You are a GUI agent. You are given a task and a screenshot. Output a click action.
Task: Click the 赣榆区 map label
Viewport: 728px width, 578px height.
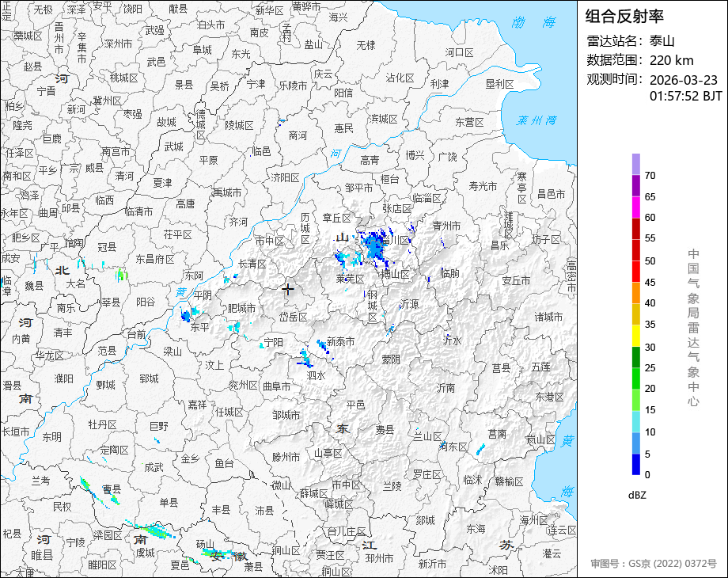[x=509, y=481]
